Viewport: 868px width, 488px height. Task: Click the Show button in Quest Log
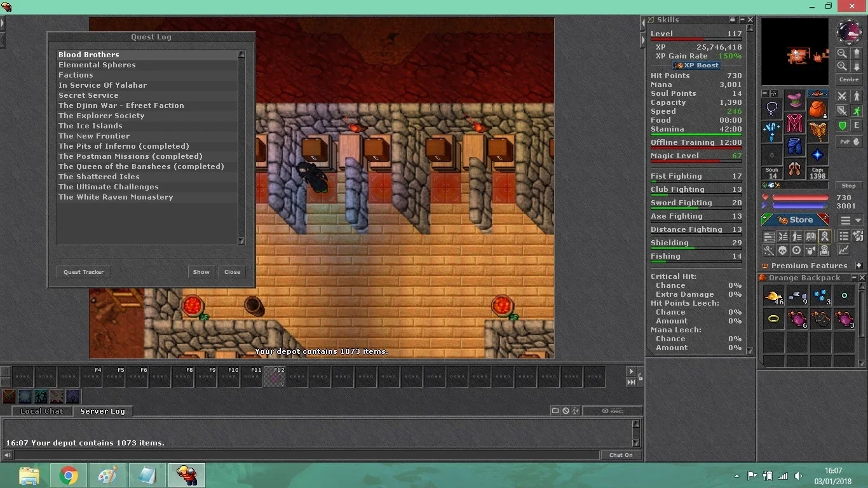[x=201, y=272]
